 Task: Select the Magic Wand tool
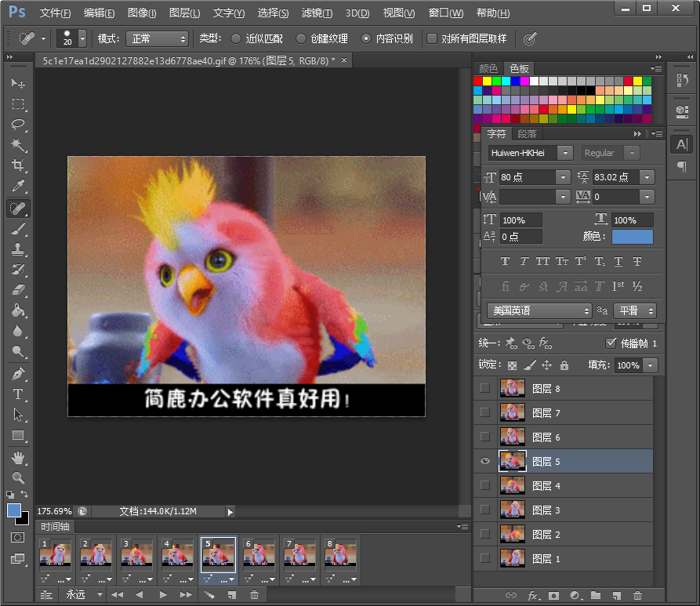18,145
